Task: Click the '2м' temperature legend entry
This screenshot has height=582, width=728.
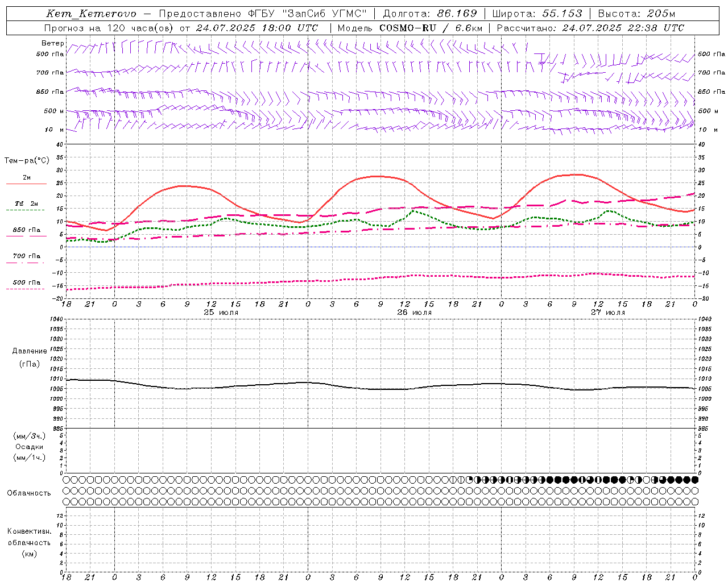Action: pyautogui.click(x=27, y=178)
